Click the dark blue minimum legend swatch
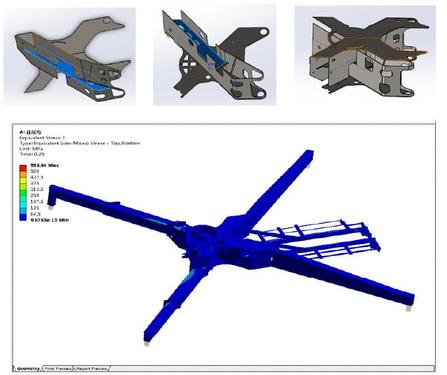The image size is (447, 375). pyautogui.click(x=23, y=217)
